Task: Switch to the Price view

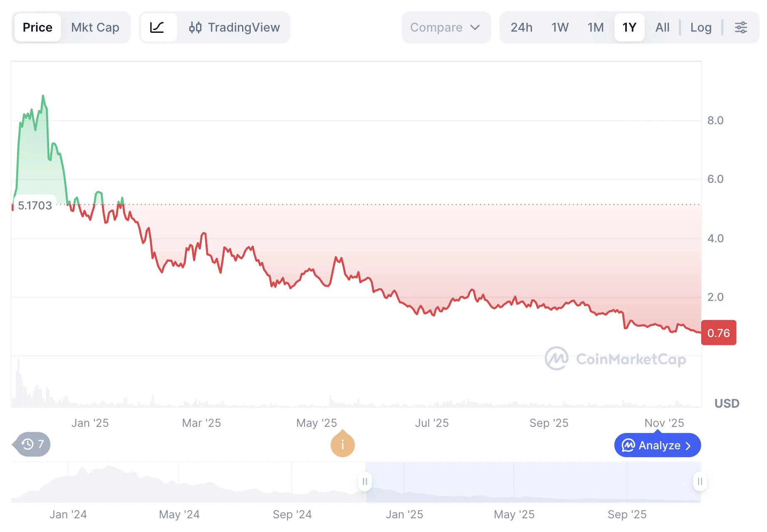Action: pyautogui.click(x=37, y=27)
